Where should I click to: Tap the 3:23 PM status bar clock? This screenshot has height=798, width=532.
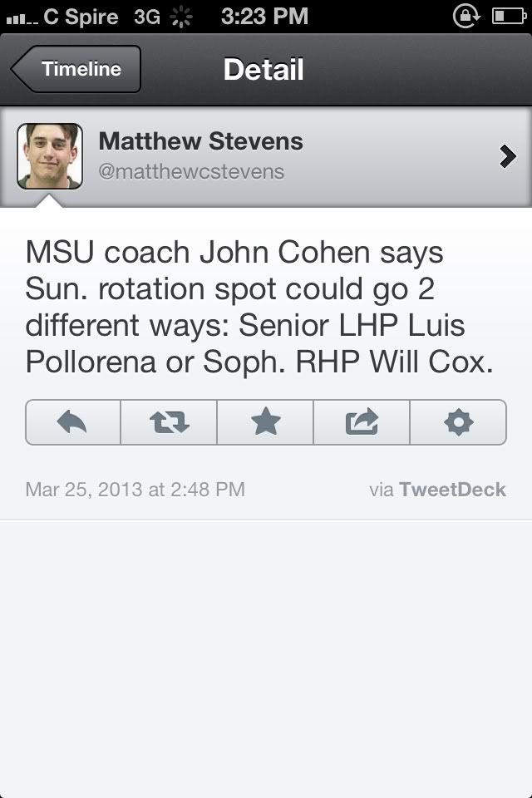point(264,16)
